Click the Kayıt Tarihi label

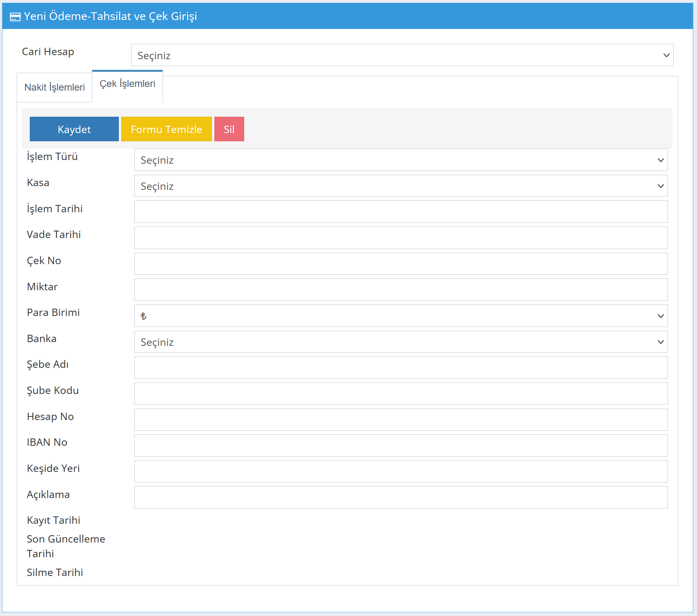[53, 520]
